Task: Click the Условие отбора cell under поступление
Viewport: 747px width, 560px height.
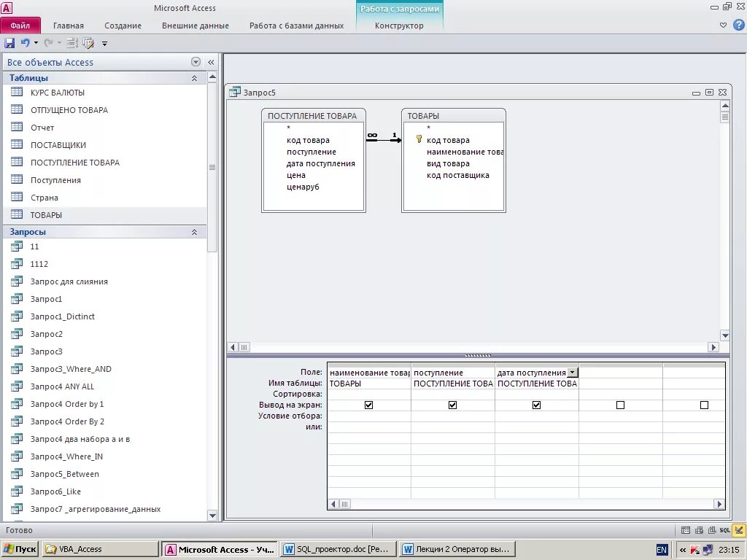Action: tap(453, 416)
